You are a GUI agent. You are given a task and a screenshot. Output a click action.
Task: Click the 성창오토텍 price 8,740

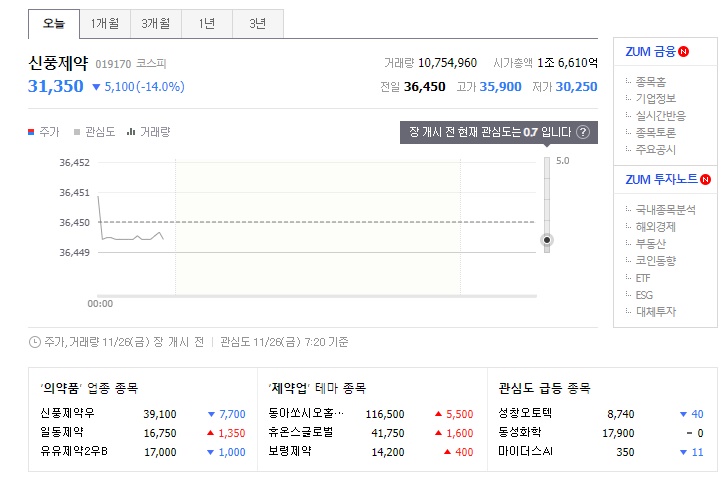[621, 414]
